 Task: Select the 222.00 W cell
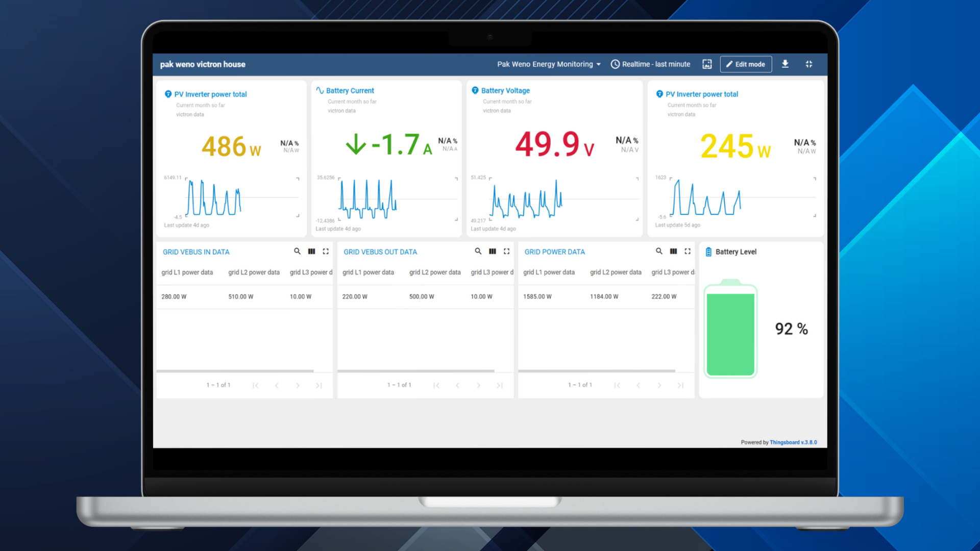pyautogui.click(x=664, y=296)
